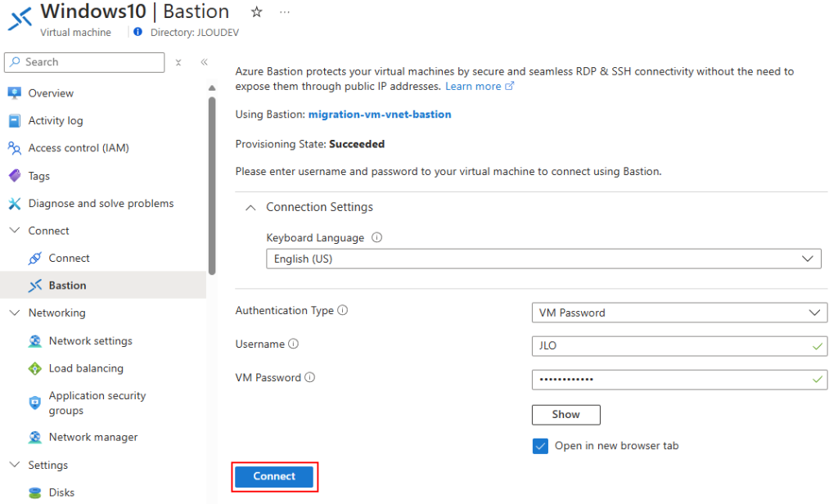Screen dimensions: 838x504
Task: Click the 'Directory: JLOUDEV' text
Action: pos(195,33)
